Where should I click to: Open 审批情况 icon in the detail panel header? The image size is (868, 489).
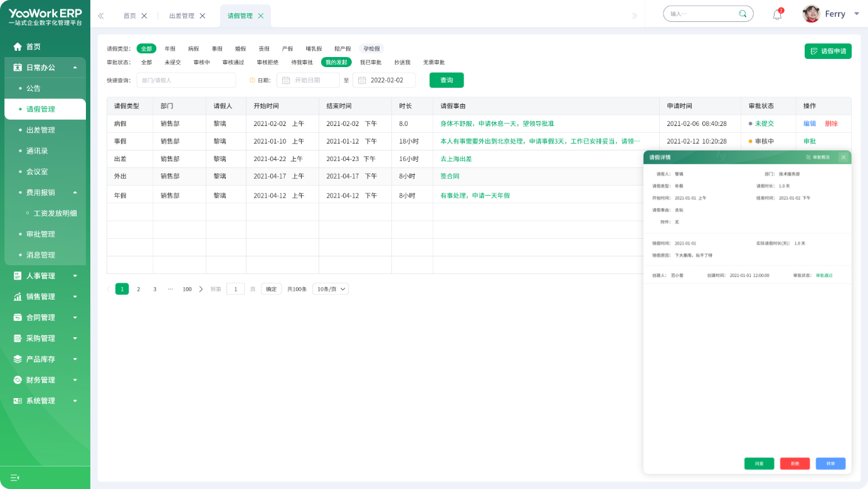(x=809, y=157)
